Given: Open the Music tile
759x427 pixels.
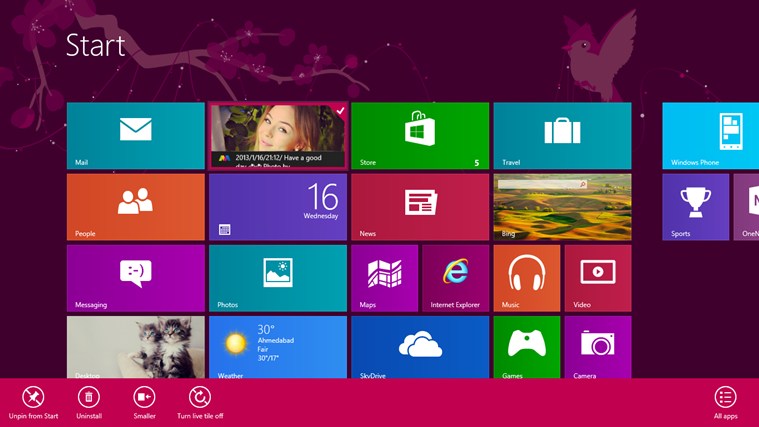Looking at the screenshot, I should [526, 278].
